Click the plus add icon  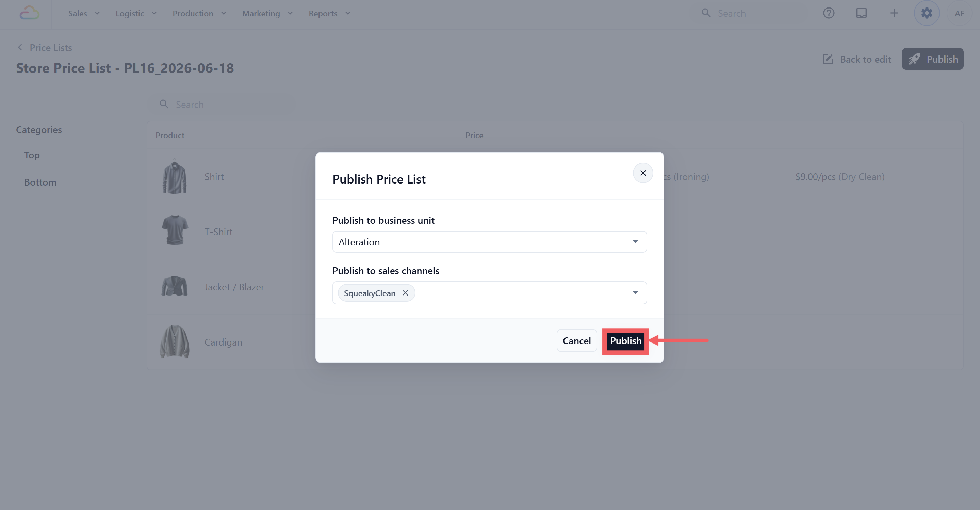tap(894, 13)
